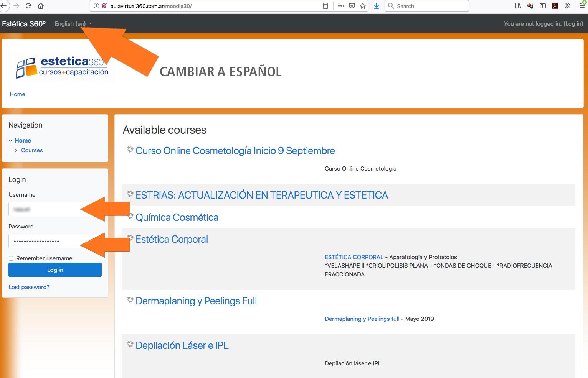Tick the Remember username checkbox

pyautogui.click(x=11, y=258)
